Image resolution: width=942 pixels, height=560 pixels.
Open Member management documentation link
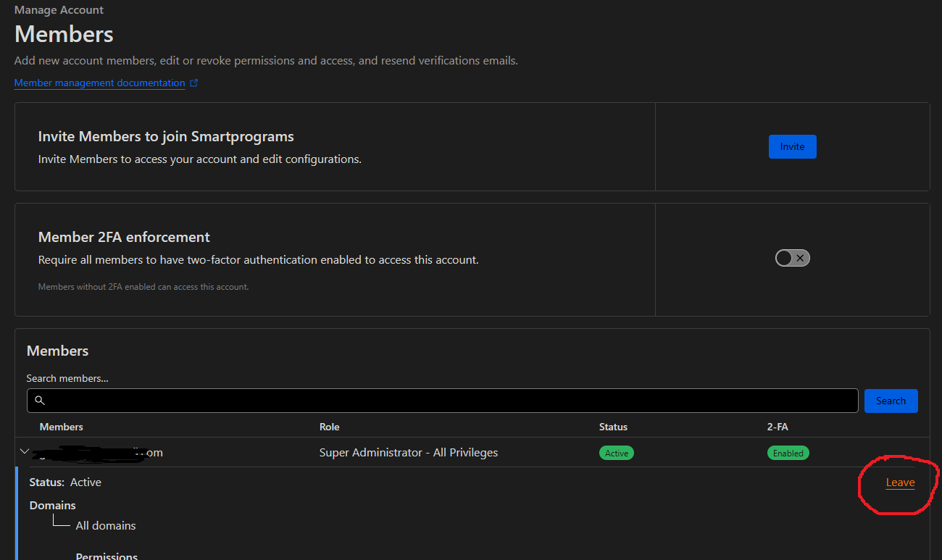pos(99,83)
